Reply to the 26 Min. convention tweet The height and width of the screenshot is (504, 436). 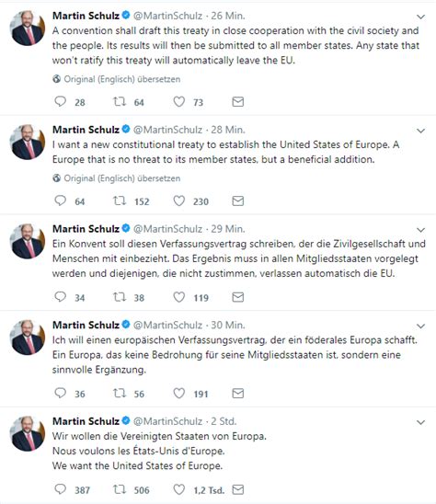pyautogui.click(x=60, y=101)
